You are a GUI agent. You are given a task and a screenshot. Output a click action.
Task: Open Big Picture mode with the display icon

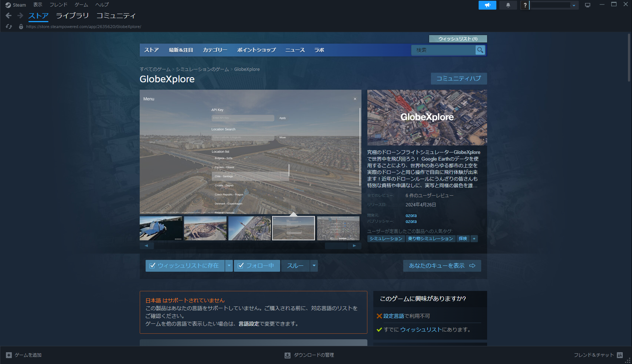pyautogui.click(x=587, y=5)
